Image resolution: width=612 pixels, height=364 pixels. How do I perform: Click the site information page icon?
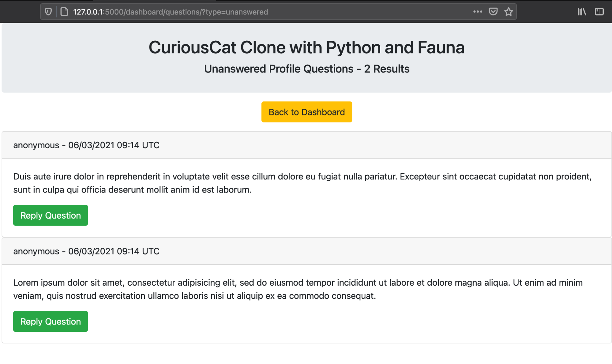tap(64, 12)
